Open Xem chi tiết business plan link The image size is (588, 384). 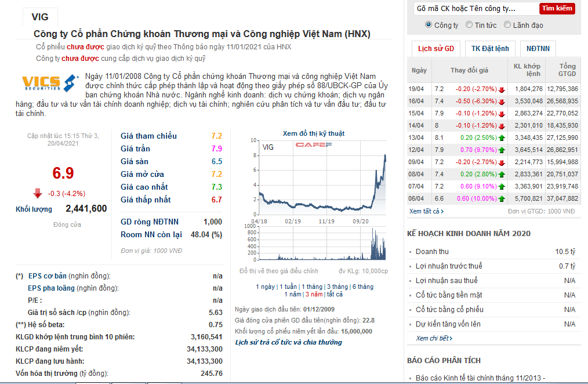[434, 338]
